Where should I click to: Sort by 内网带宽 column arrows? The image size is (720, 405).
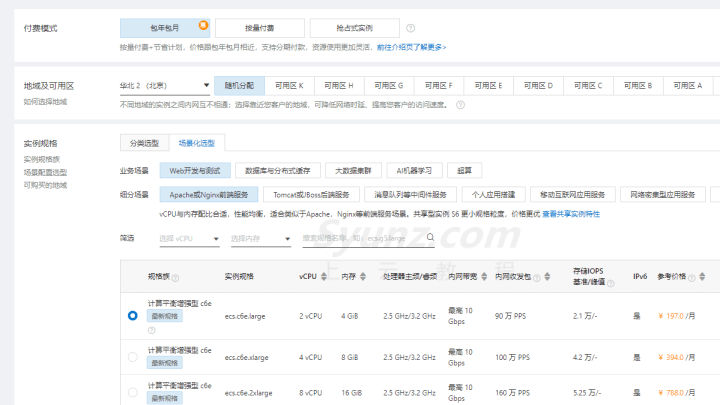point(484,276)
